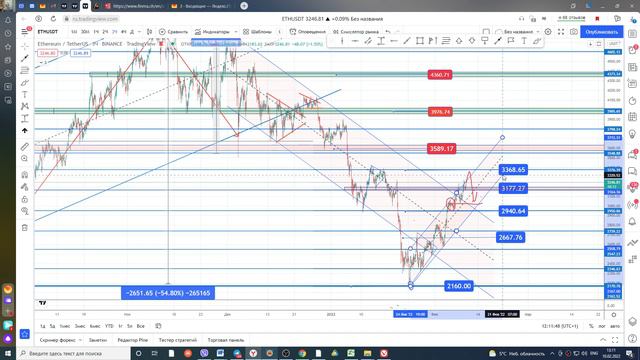This screenshot has width=640, height=360.
Task: Expand the timeframe list dropdown arrow
Action: click(140, 32)
